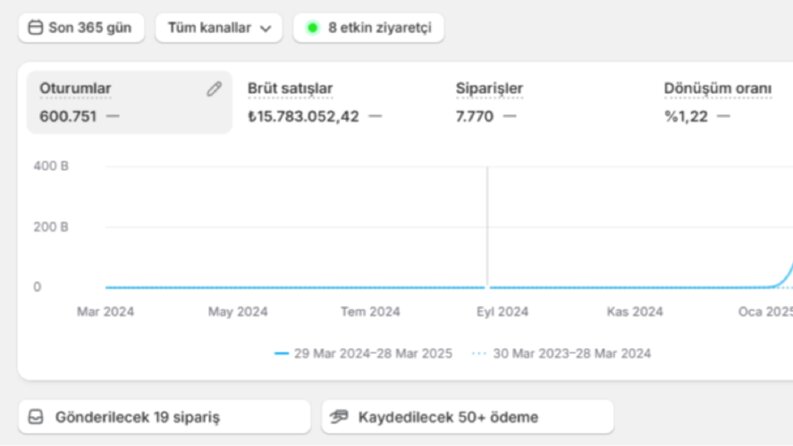Expand the Tüm kanallar channel dropdown

(219, 28)
